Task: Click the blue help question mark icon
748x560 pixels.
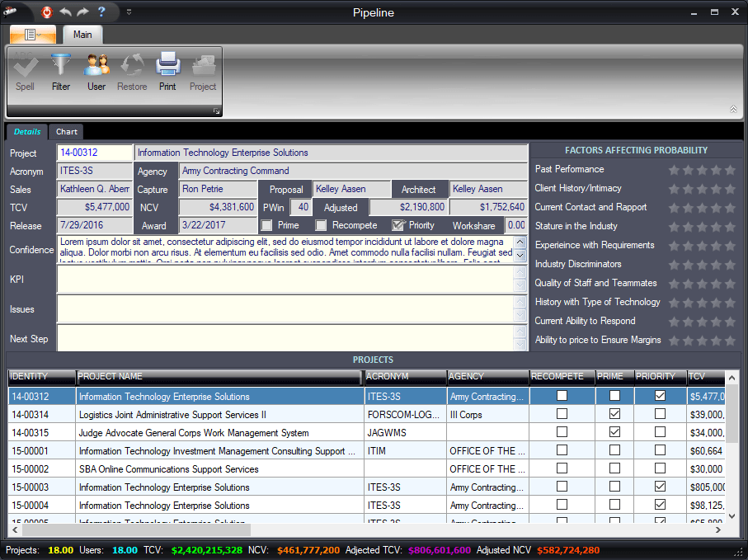Action: [101, 12]
